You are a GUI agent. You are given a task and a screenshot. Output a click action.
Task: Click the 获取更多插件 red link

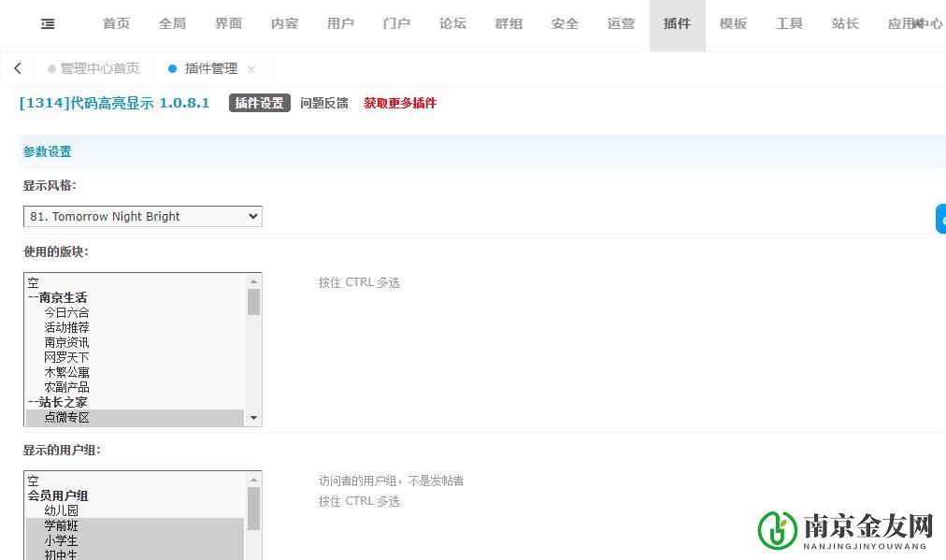coord(399,104)
